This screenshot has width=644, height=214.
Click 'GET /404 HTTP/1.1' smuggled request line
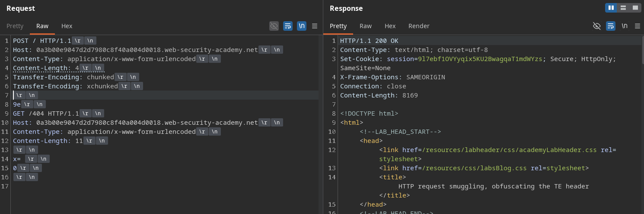pyautogui.click(x=46, y=113)
